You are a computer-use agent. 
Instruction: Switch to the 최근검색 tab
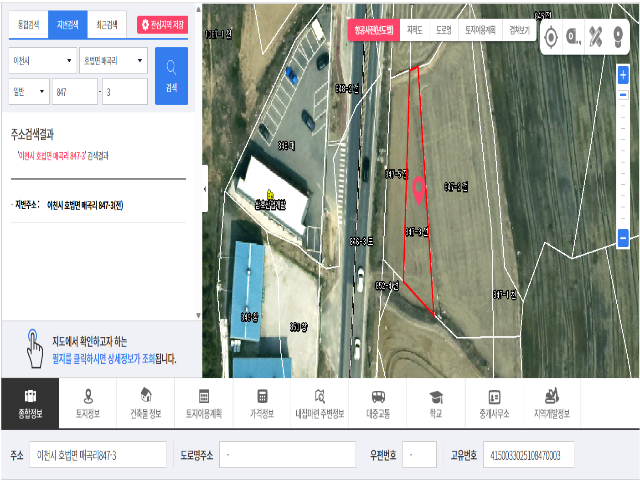[x=106, y=24]
